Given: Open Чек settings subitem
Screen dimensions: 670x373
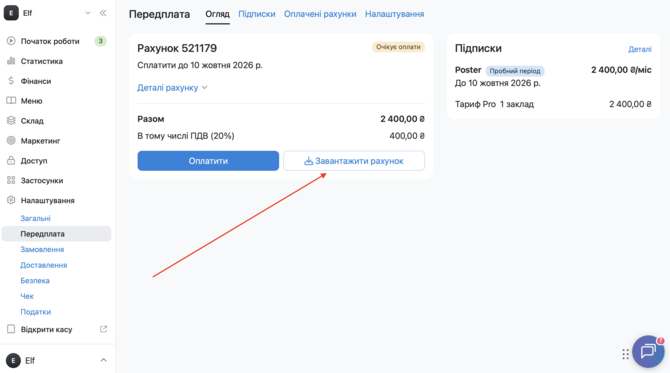Looking at the screenshot, I should tap(27, 296).
